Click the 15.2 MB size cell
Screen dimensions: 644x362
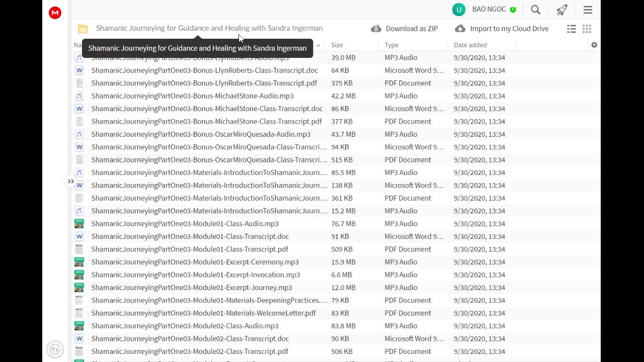343,211
